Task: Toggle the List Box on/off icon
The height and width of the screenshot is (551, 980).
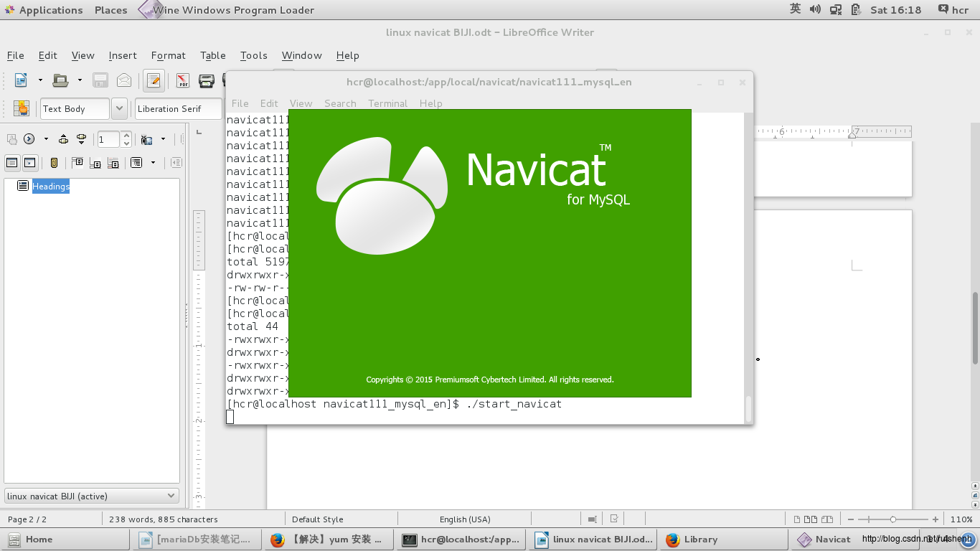Action: [x=11, y=163]
